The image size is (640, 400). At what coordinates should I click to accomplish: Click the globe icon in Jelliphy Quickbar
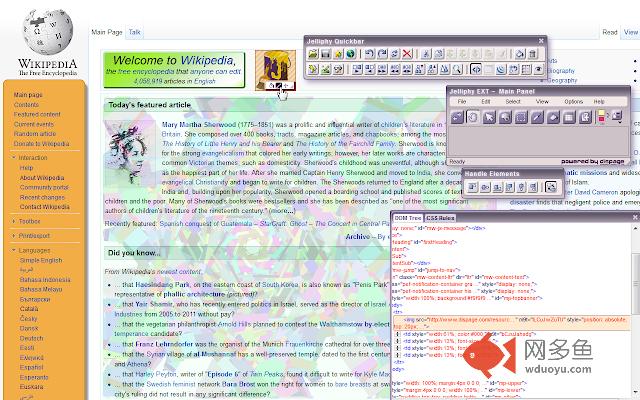[x=351, y=54]
